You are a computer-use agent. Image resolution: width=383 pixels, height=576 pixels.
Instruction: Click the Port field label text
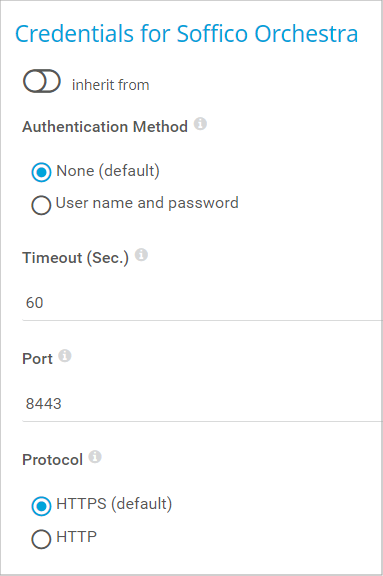pos(37,359)
